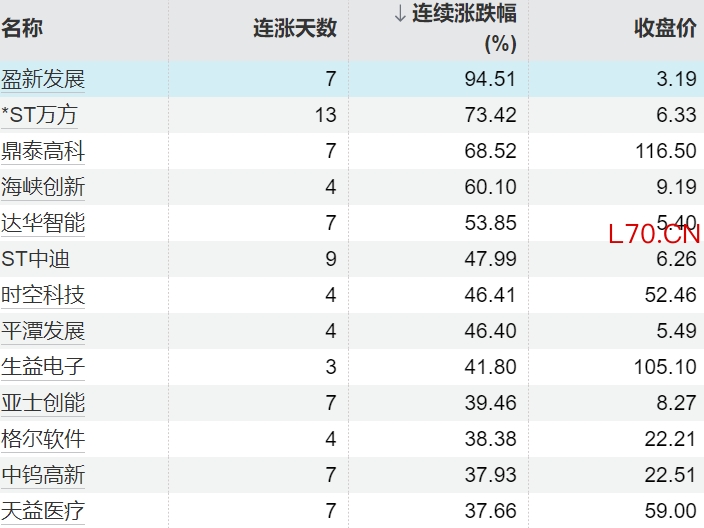Click the L70.CN watermark text
Image resolution: width=704 pixels, height=528 pixels.
pos(654,235)
